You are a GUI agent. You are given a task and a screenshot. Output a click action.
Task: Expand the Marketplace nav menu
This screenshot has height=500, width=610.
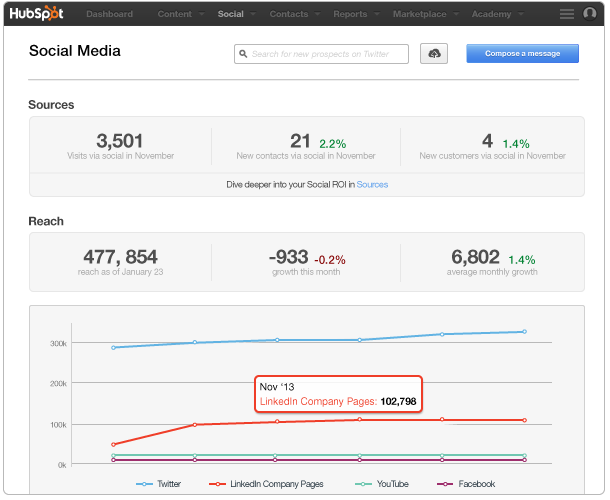[427, 14]
